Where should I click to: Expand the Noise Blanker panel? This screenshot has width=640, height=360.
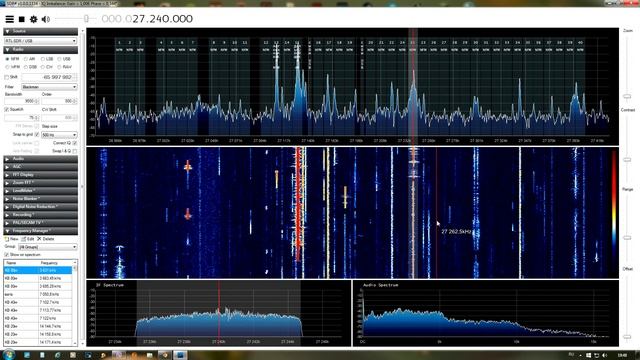tap(40, 199)
